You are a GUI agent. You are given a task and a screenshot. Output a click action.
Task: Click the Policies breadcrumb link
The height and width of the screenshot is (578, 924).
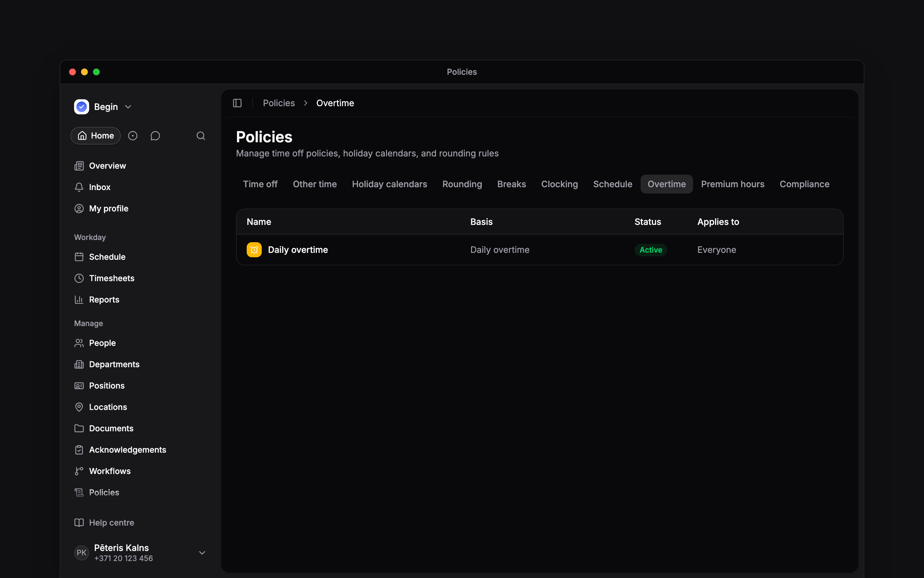tap(279, 103)
